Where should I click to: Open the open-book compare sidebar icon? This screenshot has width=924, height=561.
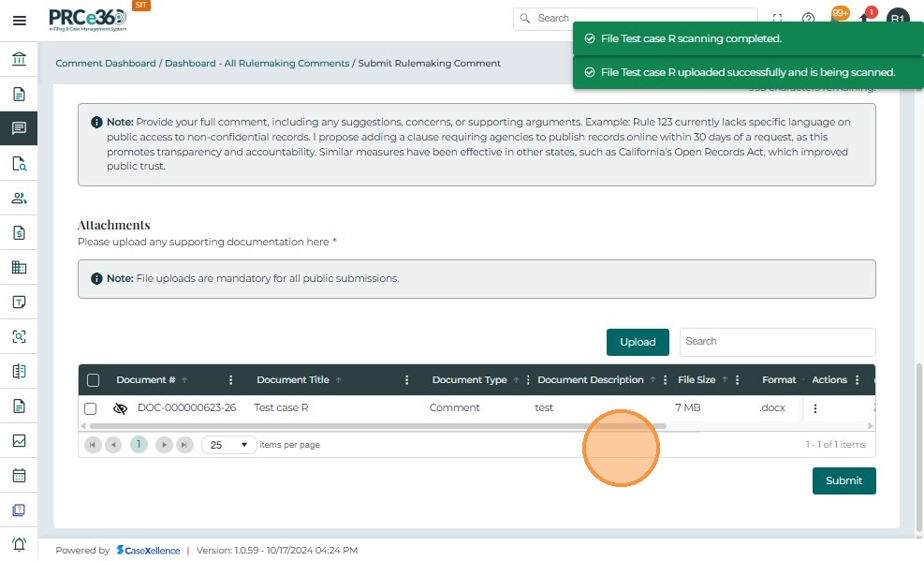(x=19, y=371)
